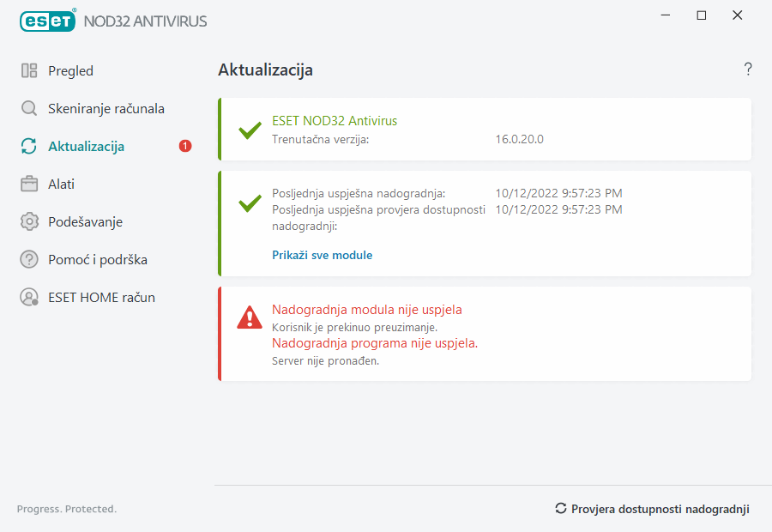This screenshot has height=532, width=772.
Task: Click Progress. Protected. status text
Action: pos(67,509)
